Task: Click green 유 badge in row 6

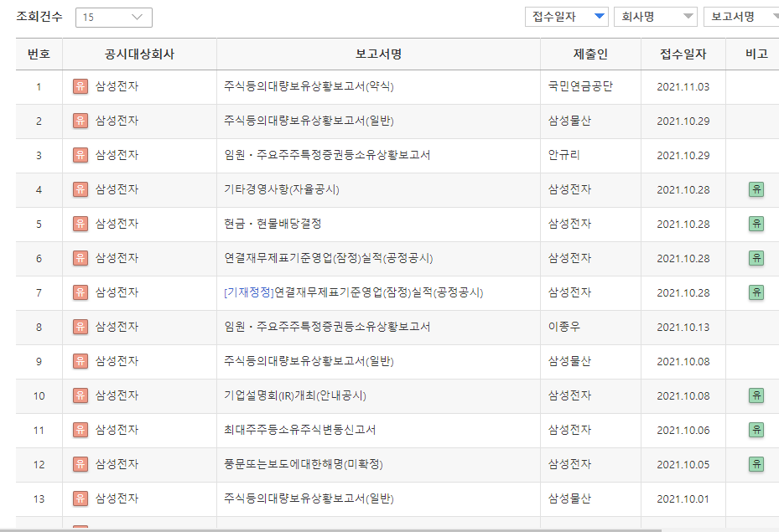Action: click(x=756, y=258)
